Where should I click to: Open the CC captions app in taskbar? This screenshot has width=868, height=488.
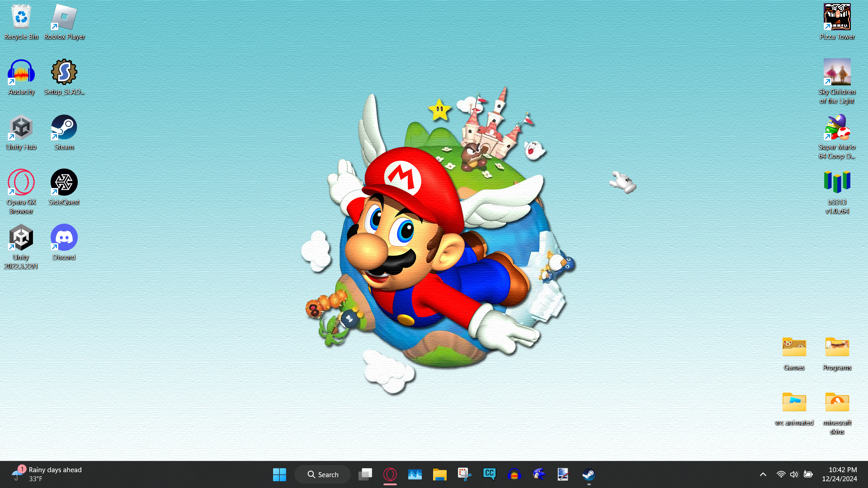click(x=490, y=474)
